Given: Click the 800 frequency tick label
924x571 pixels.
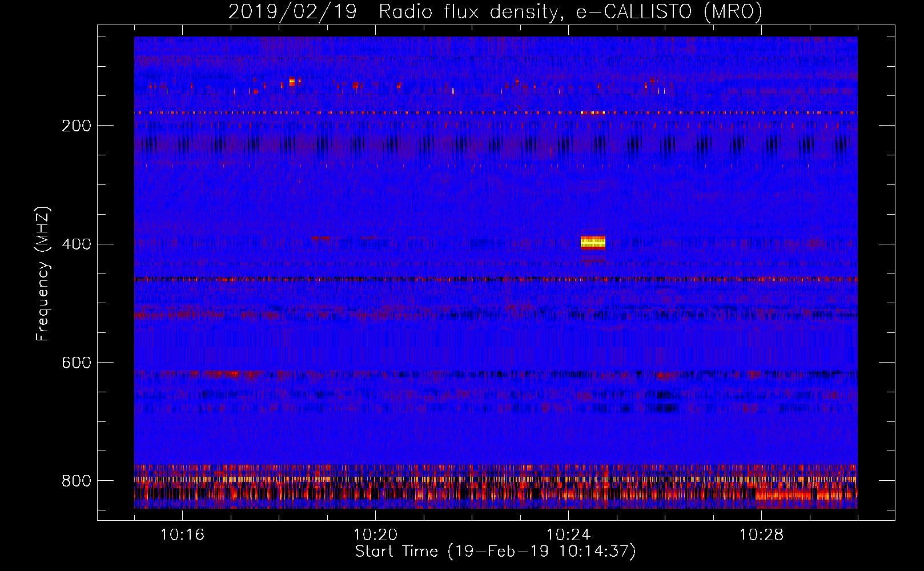Looking at the screenshot, I should [77, 481].
